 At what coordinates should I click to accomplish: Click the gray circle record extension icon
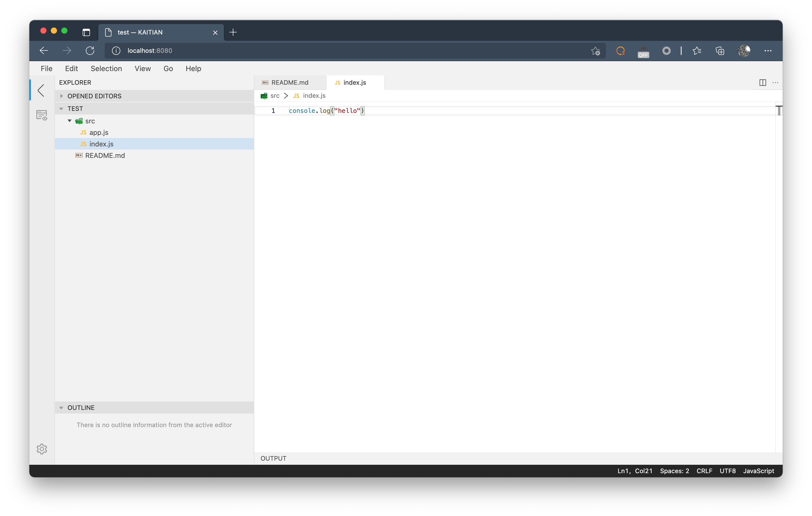coord(666,50)
